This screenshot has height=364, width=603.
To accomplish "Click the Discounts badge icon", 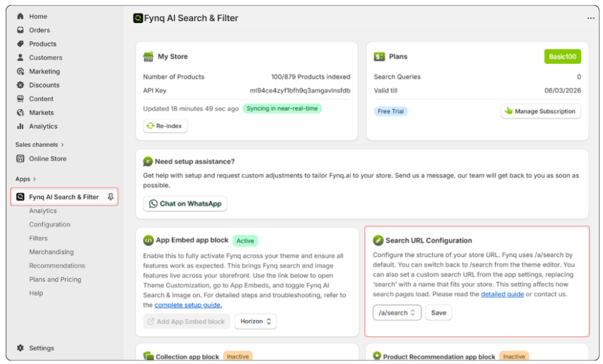I will [x=21, y=85].
